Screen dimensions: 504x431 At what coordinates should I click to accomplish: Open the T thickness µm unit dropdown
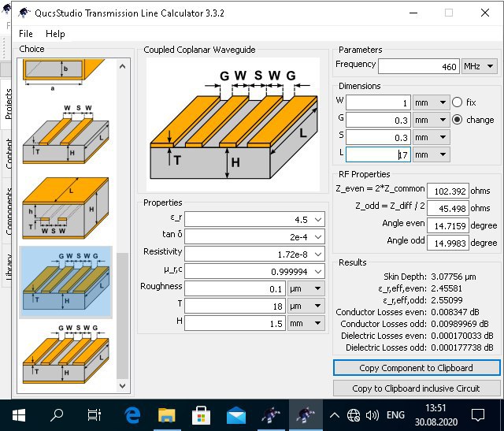306,307
